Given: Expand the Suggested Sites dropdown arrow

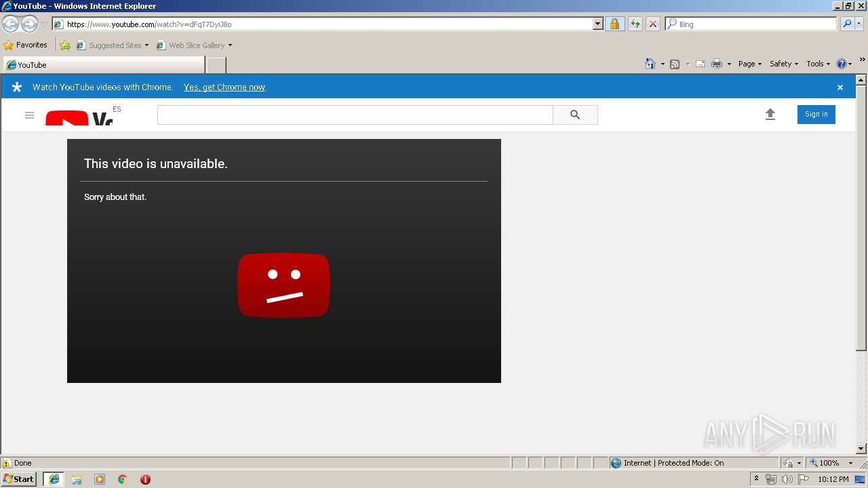Looking at the screenshot, I should click(146, 45).
